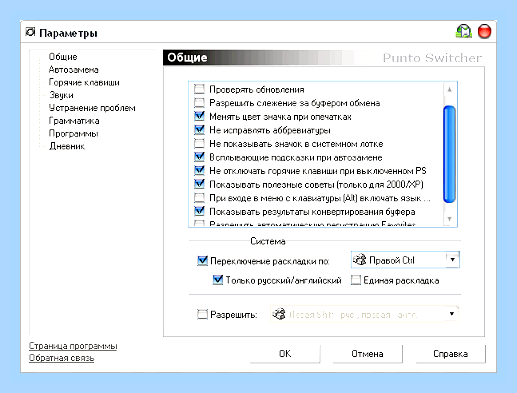This screenshot has height=393, width=517.
Task: Uncheck Не исправлять аббревиатуры
Action: pyautogui.click(x=199, y=129)
